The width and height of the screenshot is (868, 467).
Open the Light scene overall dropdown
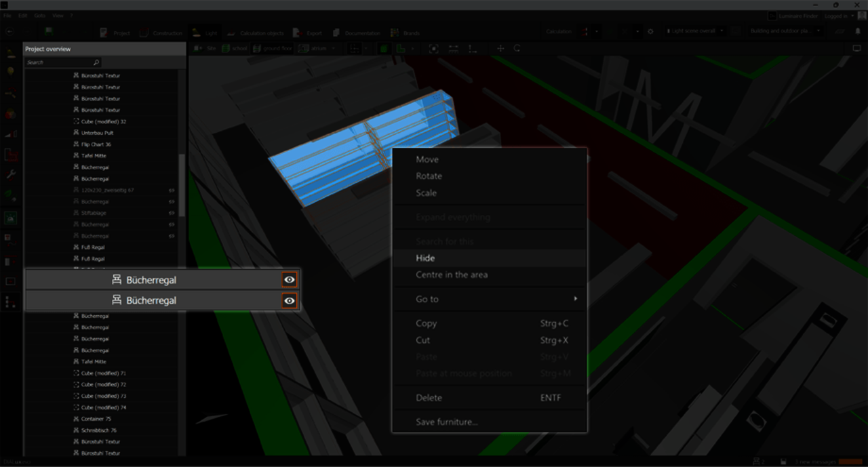(694, 31)
